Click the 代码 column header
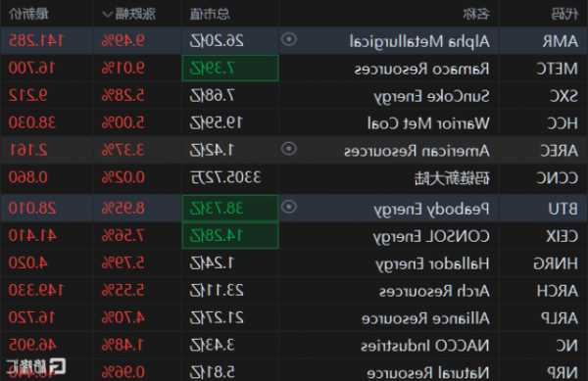The height and width of the screenshot is (381, 588). tap(564, 15)
